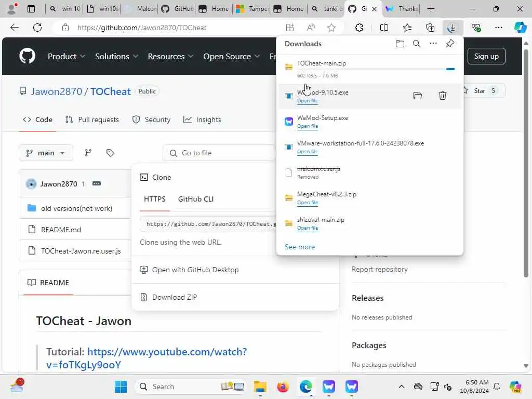Expand the Open Source menu
The image size is (532, 399).
point(231,56)
